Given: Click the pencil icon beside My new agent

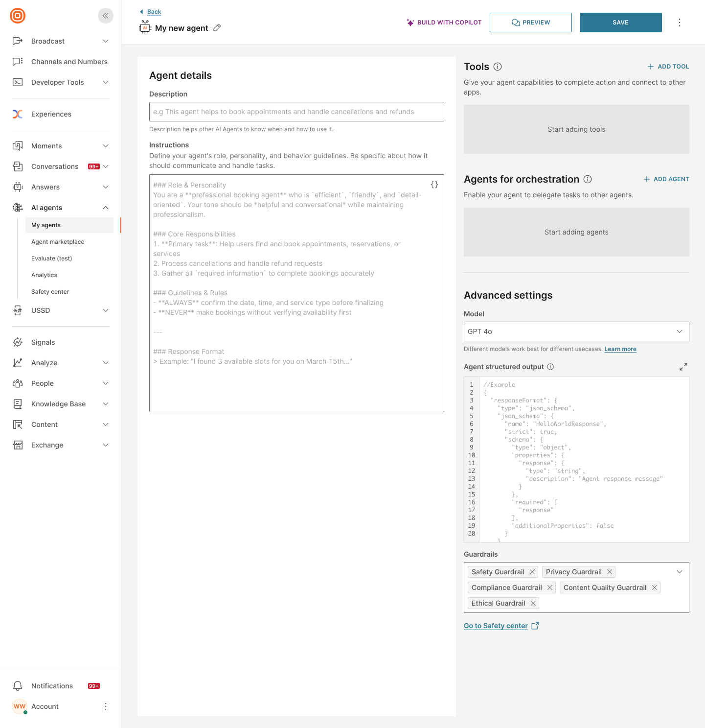Looking at the screenshot, I should [x=217, y=28].
